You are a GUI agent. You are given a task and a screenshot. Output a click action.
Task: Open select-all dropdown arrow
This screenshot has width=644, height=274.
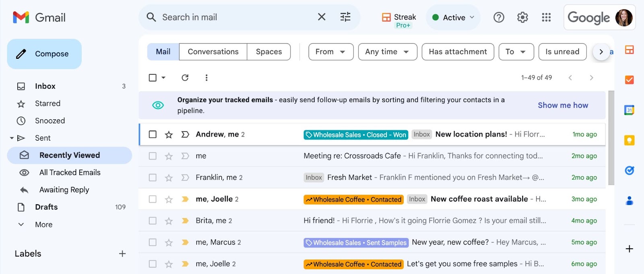point(163,77)
